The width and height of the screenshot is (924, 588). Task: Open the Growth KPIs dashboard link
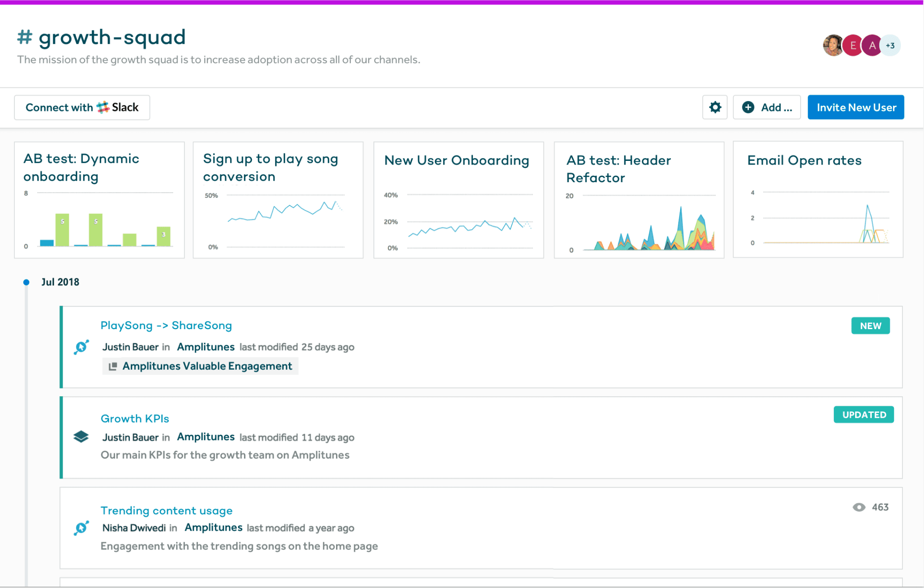[135, 418]
